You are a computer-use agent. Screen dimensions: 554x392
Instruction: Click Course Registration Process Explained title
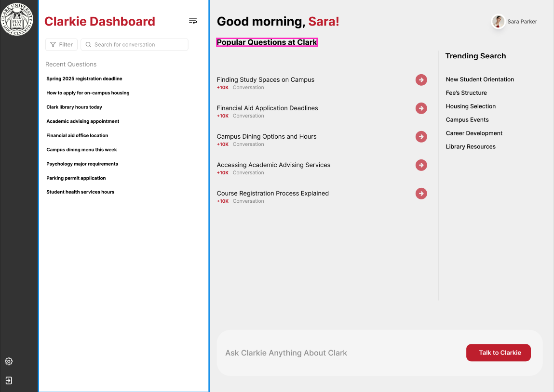click(x=272, y=194)
